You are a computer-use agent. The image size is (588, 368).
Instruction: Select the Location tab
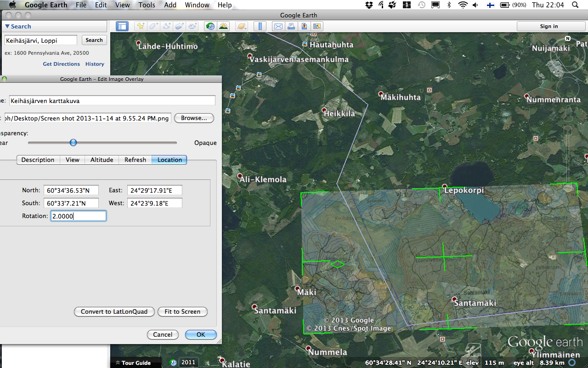coord(170,160)
